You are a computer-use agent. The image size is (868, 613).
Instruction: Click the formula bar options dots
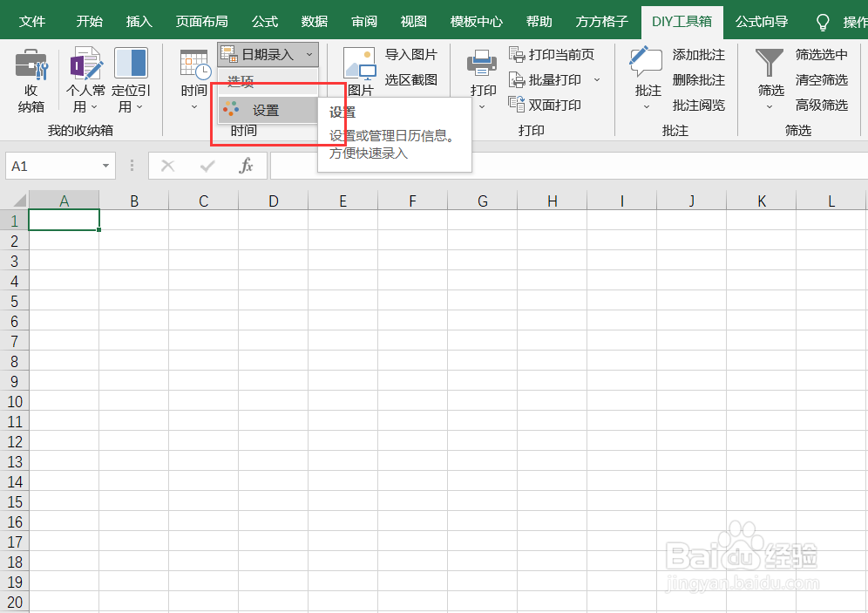click(132, 166)
